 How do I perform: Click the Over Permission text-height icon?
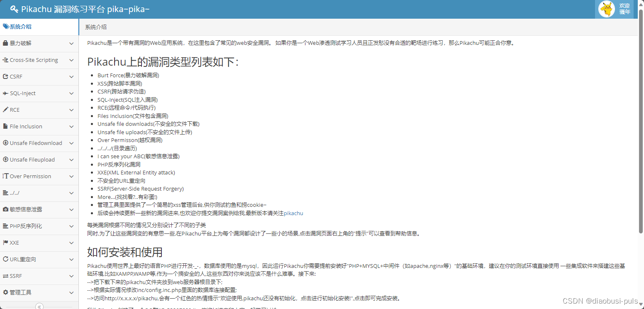[x=5, y=176]
